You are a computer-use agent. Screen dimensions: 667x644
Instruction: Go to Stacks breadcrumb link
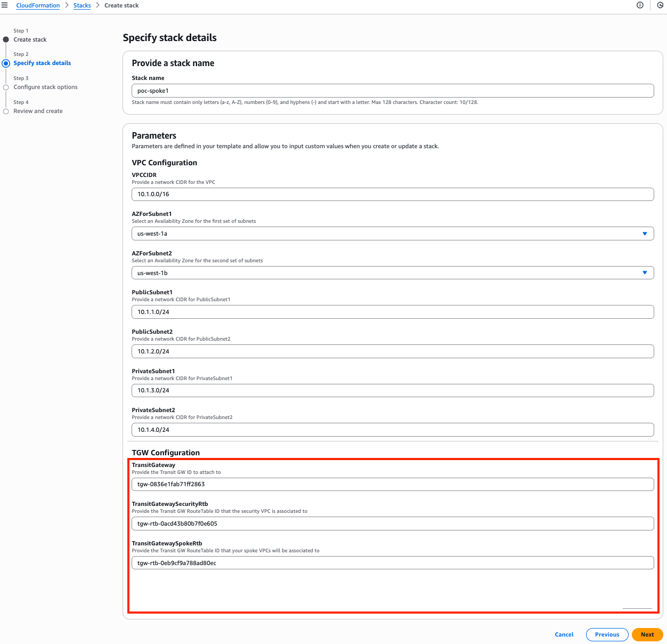click(82, 5)
